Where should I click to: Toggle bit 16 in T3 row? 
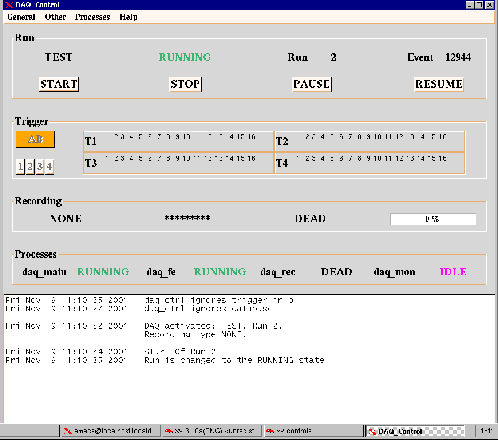[251, 158]
